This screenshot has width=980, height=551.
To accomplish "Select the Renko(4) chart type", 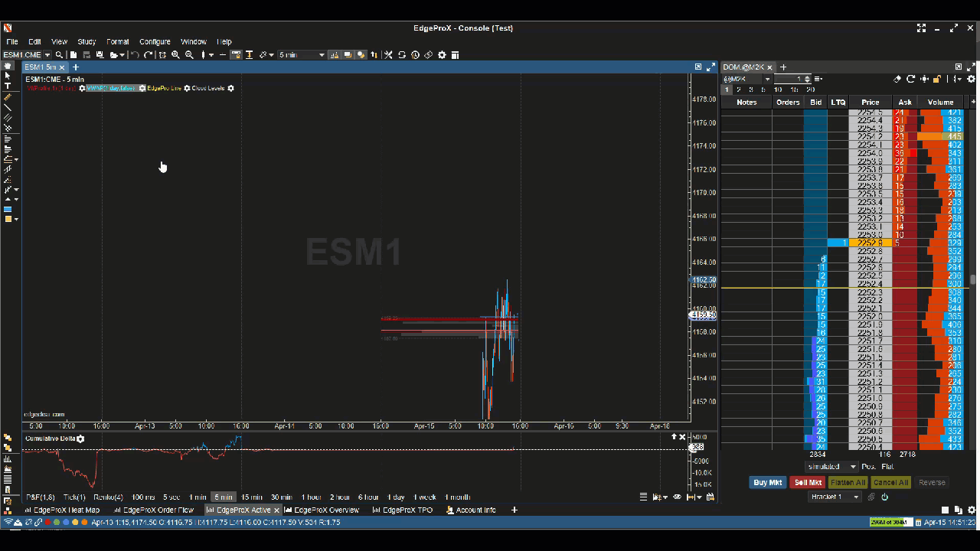I will (108, 497).
